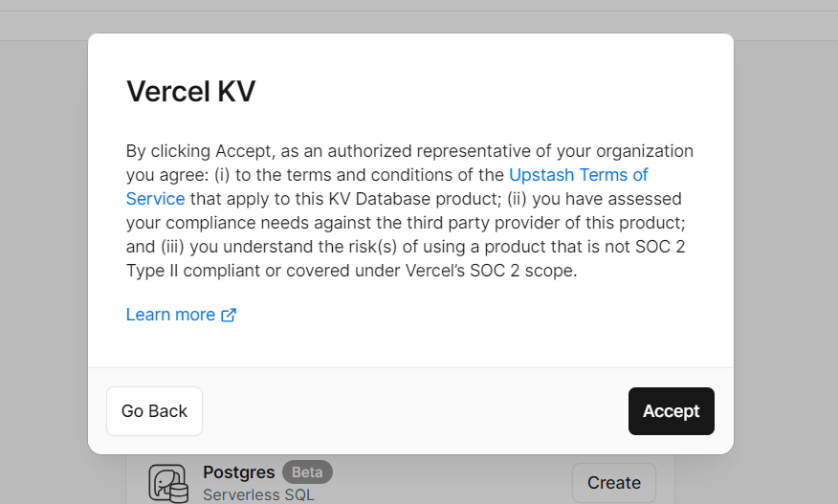Click the Create button for Postgres
Viewport: 838px width, 504px height.
(614, 483)
